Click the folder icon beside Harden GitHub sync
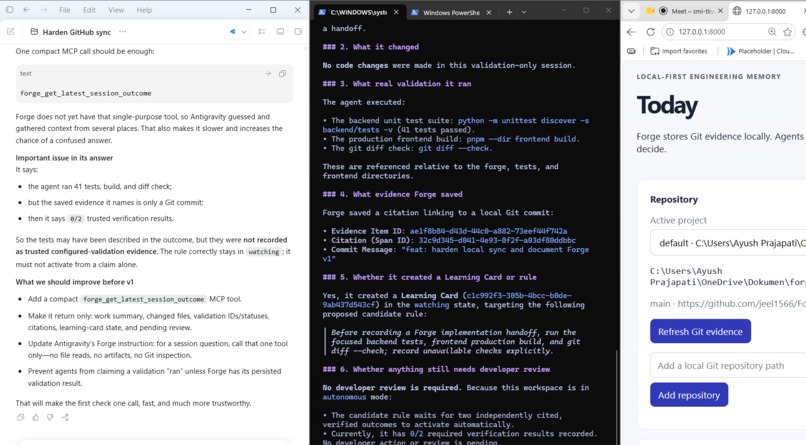806x445 pixels. 34,32
